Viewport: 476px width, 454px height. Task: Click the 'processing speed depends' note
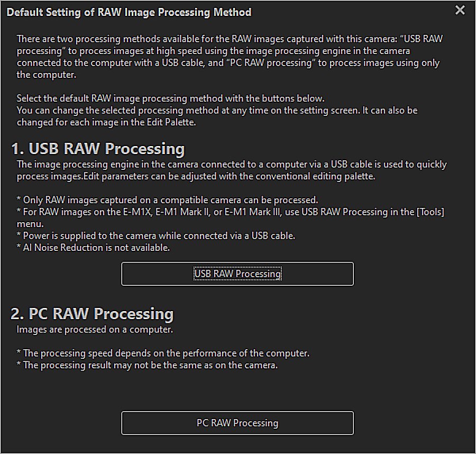pyautogui.click(x=163, y=353)
